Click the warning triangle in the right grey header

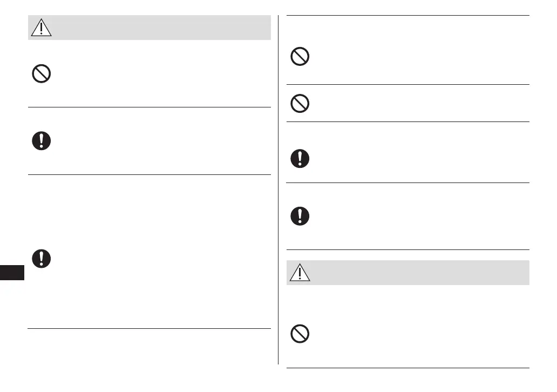300,273
